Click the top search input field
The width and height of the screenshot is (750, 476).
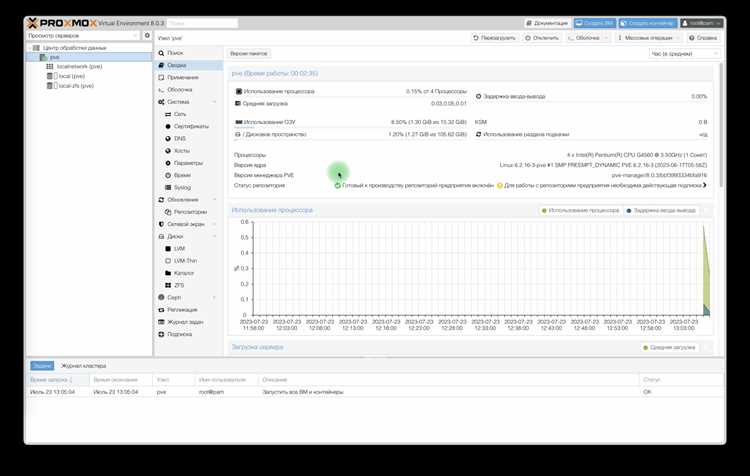click(202, 23)
